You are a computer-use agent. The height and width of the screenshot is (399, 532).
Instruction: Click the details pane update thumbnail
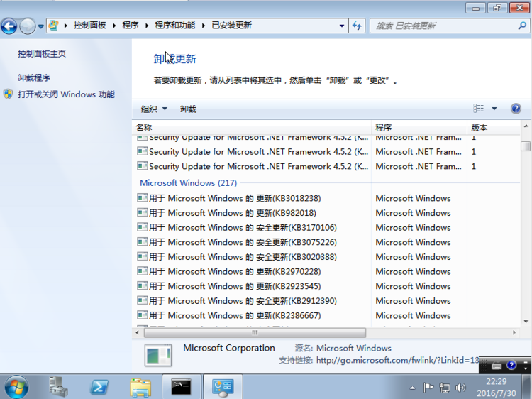(x=158, y=355)
